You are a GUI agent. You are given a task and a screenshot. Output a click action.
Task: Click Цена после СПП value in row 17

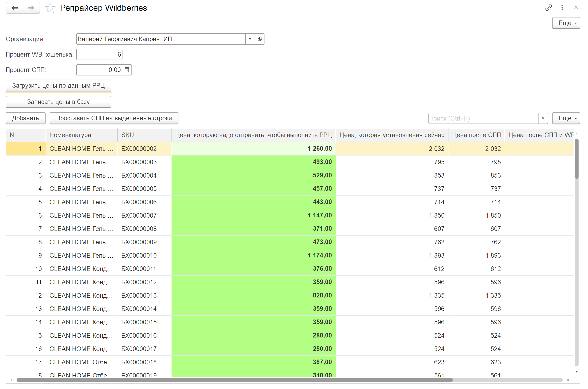coord(477,362)
